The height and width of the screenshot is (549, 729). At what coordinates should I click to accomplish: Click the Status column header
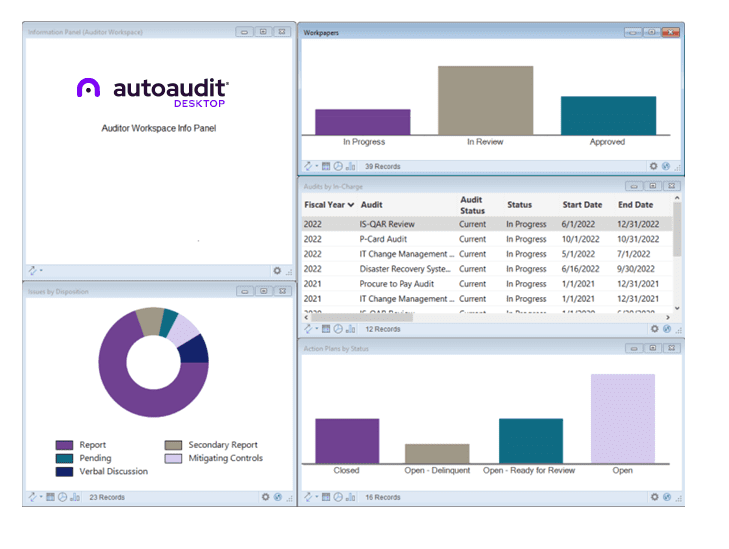(x=519, y=205)
